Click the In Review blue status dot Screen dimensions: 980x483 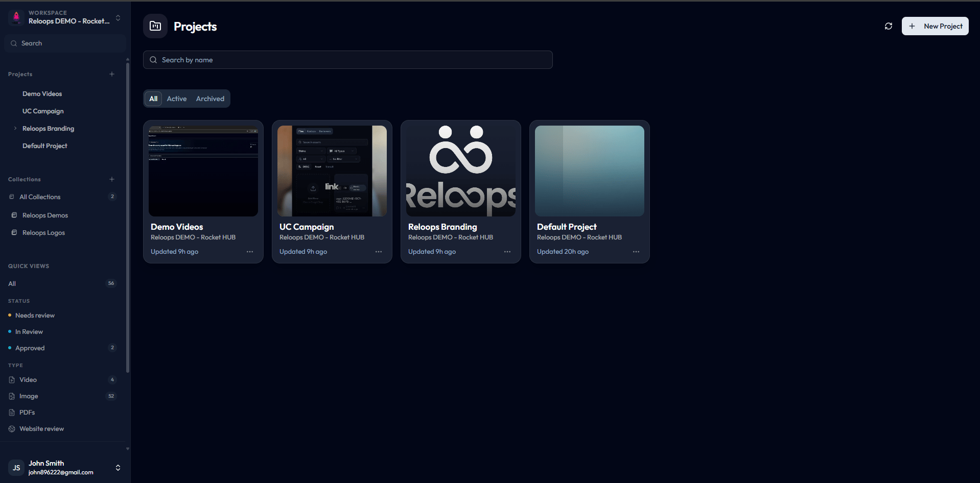[x=10, y=332]
